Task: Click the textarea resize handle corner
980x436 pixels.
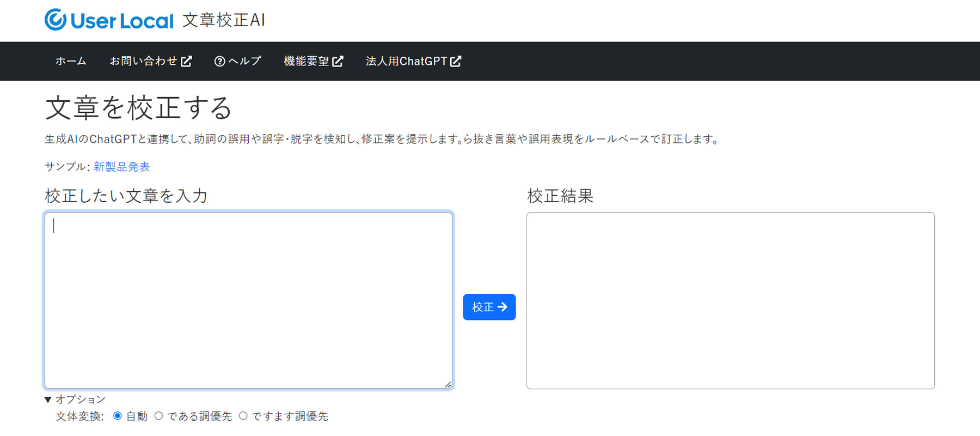Action: [x=448, y=384]
